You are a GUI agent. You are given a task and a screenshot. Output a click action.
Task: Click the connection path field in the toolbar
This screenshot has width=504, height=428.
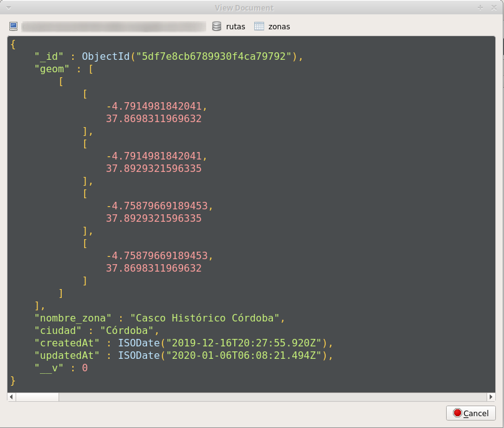(x=112, y=26)
